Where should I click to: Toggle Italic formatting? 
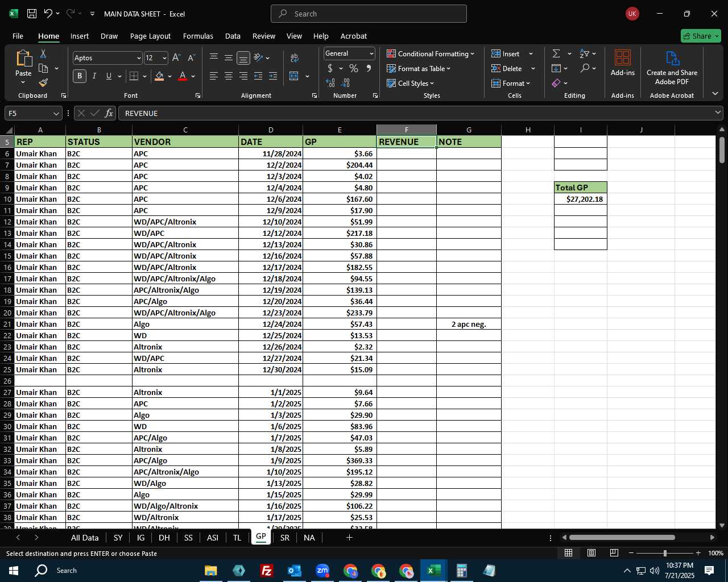tap(94, 76)
